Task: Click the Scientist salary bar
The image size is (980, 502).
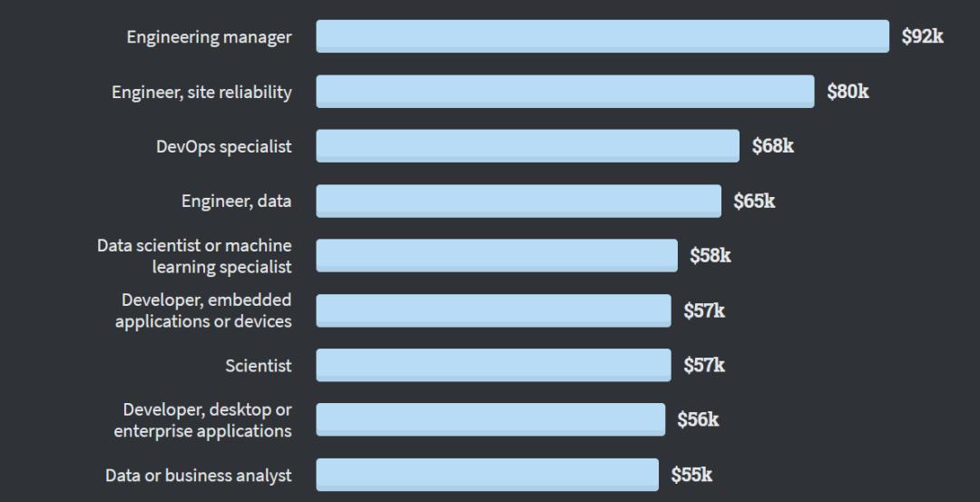Action: click(x=493, y=365)
